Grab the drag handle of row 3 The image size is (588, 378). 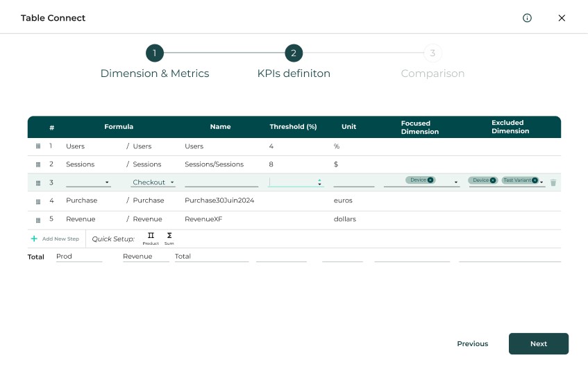click(38, 183)
